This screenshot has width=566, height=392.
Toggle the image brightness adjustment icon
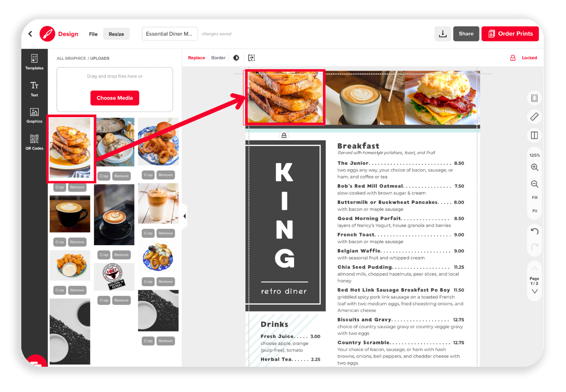236,57
